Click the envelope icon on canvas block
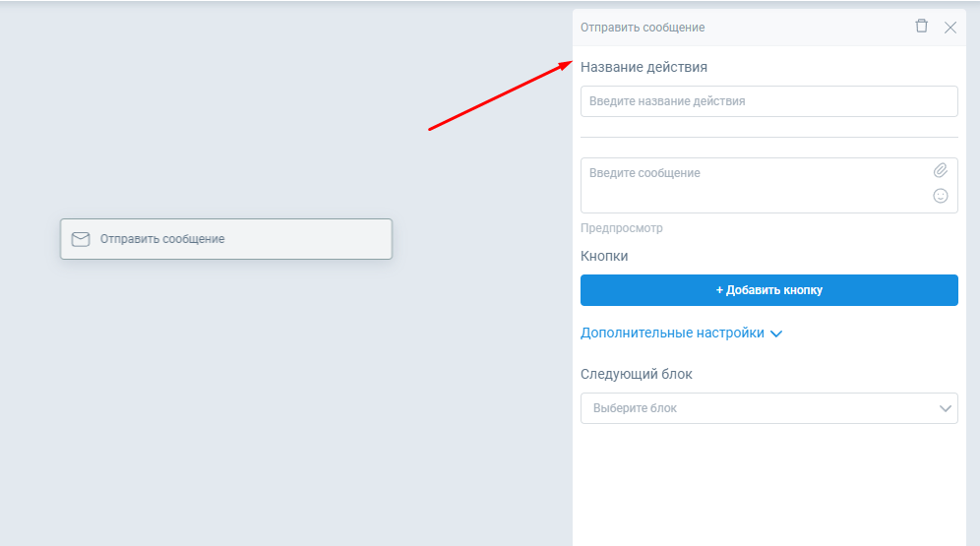The width and height of the screenshot is (980, 546). 81,239
